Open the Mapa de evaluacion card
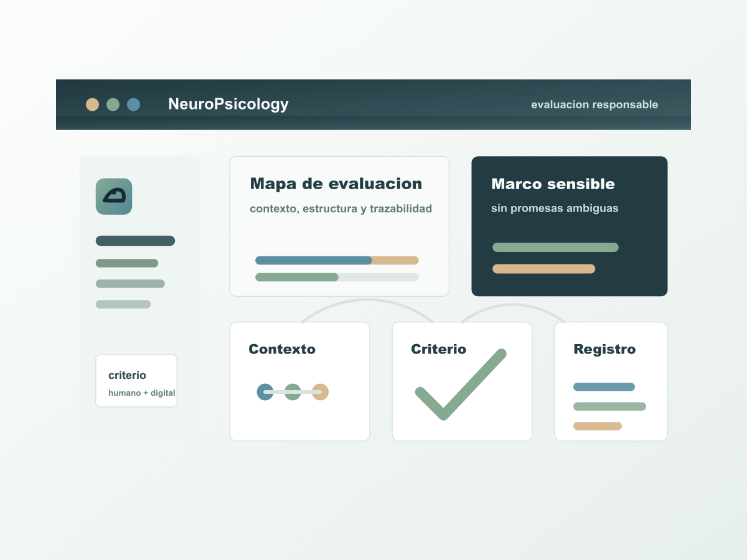The image size is (747, 560). 339,226
